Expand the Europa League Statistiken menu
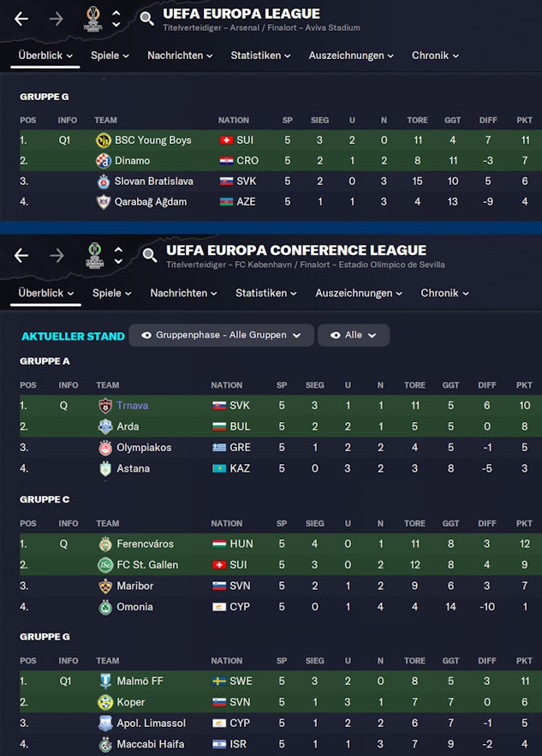 260,56
